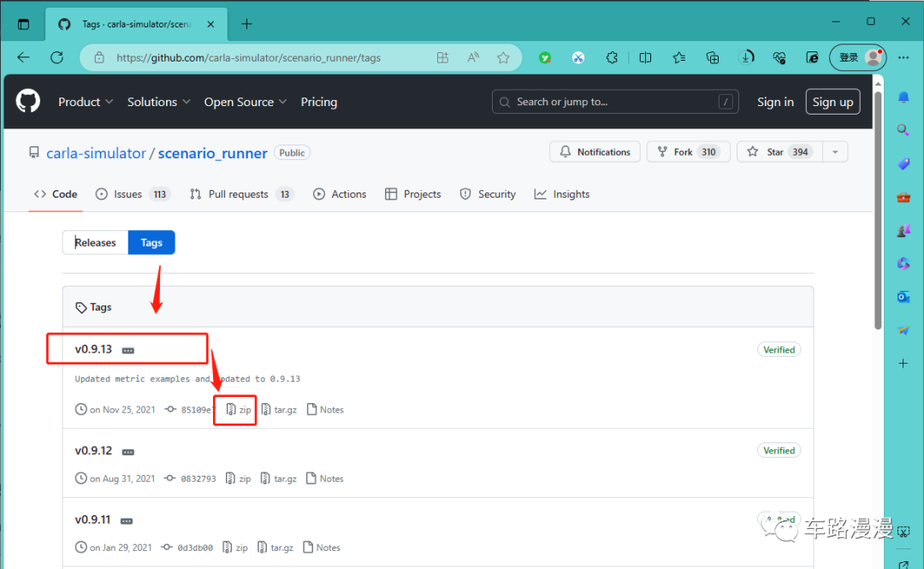Open the tab actions menu icon
924x569 pixels.
click(24, 24)
